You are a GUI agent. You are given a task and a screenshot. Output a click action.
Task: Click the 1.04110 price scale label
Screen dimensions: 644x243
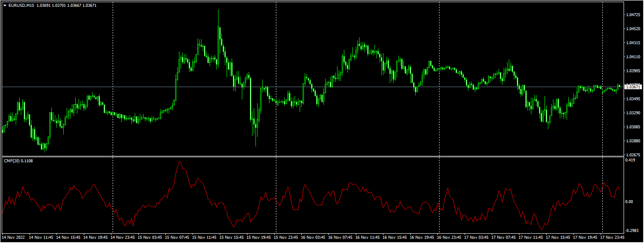coord(633,57)
